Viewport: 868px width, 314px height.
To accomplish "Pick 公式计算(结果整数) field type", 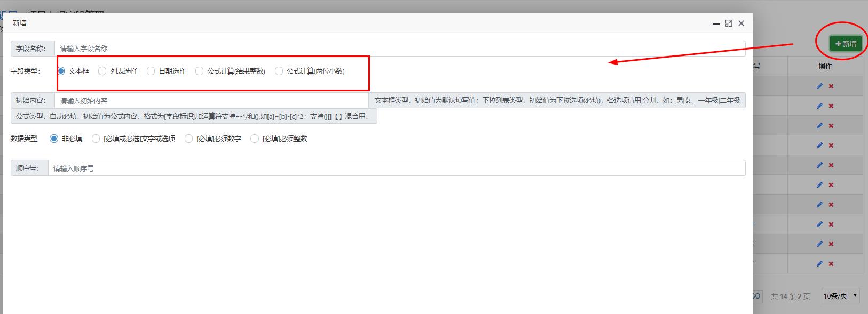I will pos(200,71).
